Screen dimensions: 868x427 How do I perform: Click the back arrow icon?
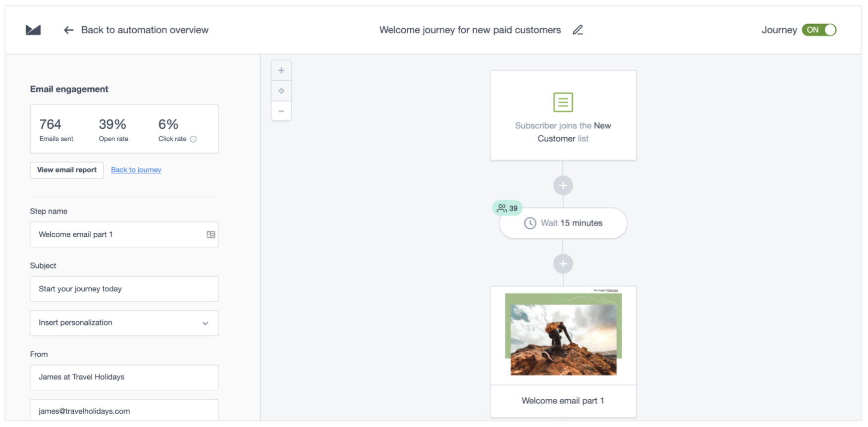point(69,30)
